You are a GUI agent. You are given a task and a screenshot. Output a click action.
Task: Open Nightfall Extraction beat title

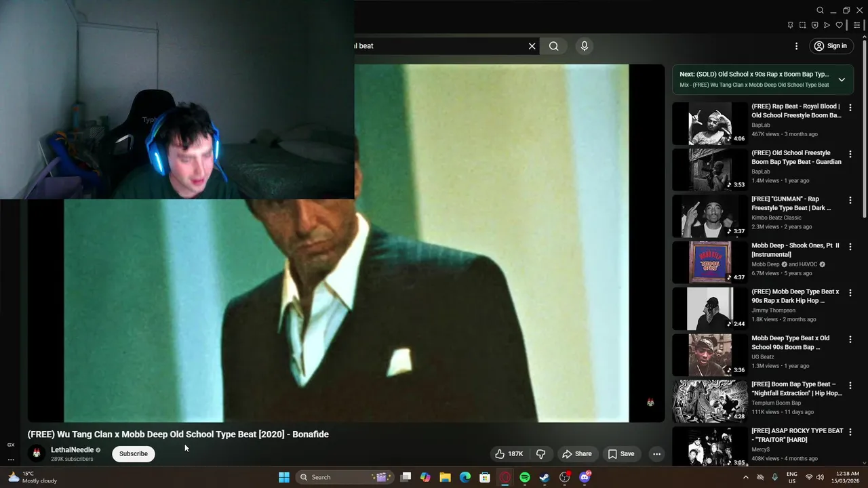point(797,388)
